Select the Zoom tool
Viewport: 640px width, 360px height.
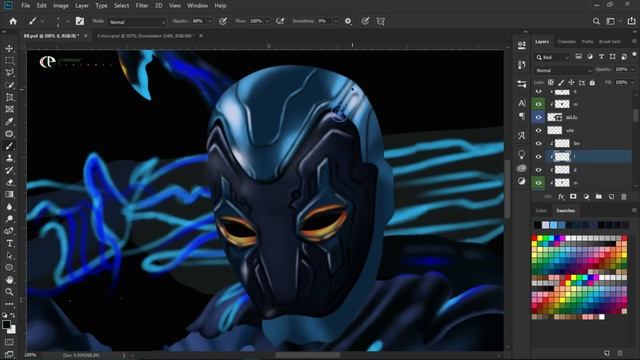(9, 292)
